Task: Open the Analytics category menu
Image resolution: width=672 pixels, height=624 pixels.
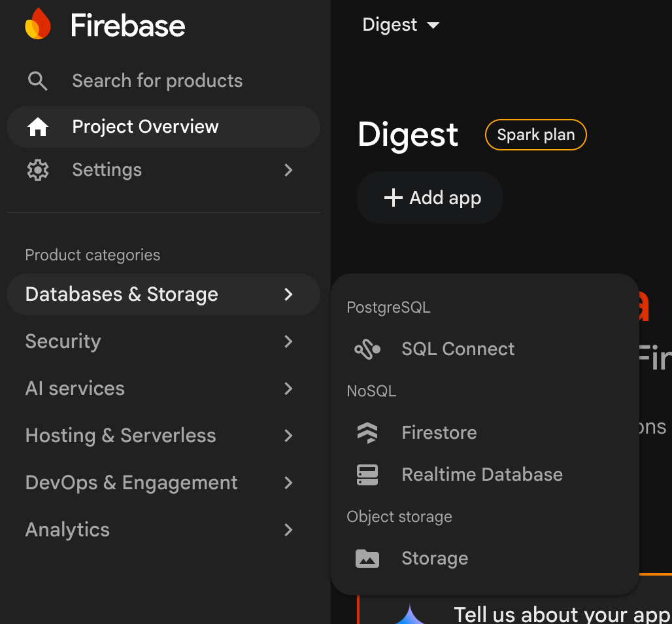Action: (163, 530)
